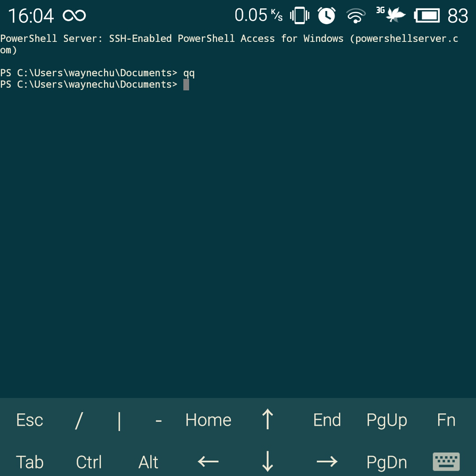Tap the pipe character key
This screenshot has height=476, width=476.
tap(119, 420)
